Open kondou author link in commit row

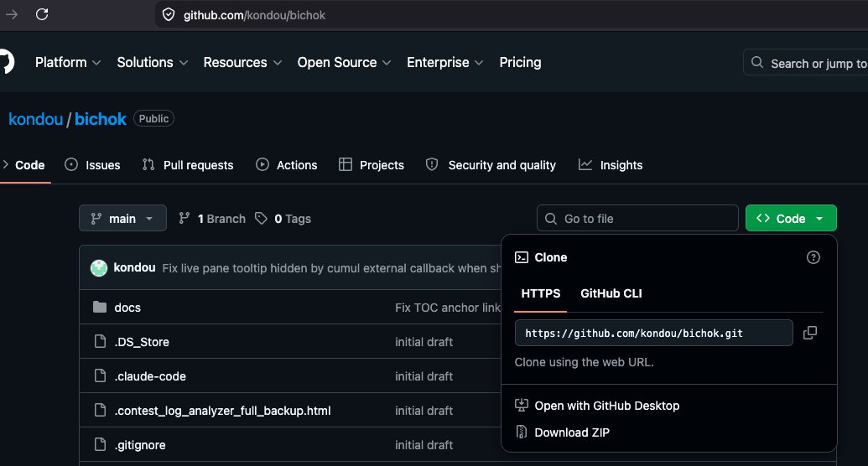(134, 268)
